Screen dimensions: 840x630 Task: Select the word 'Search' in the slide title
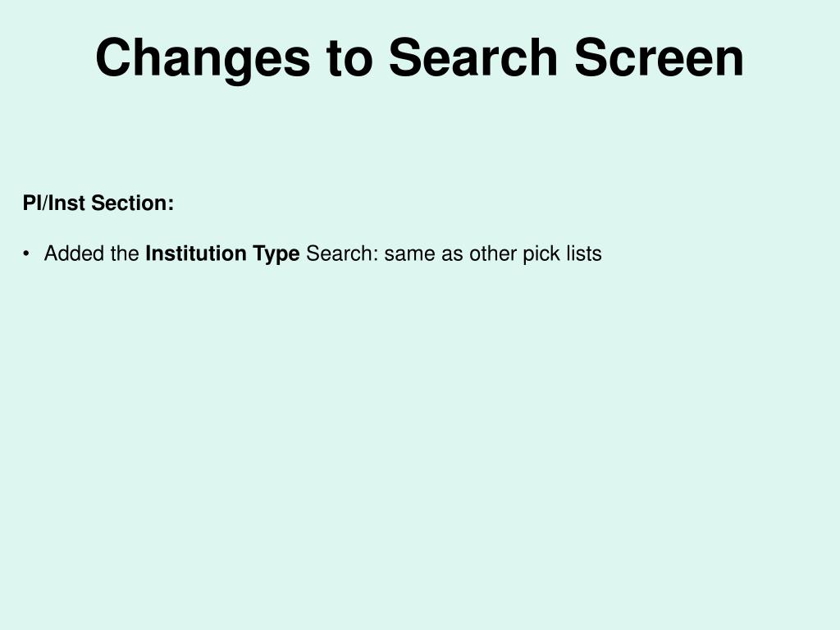(x=473, y=57)
